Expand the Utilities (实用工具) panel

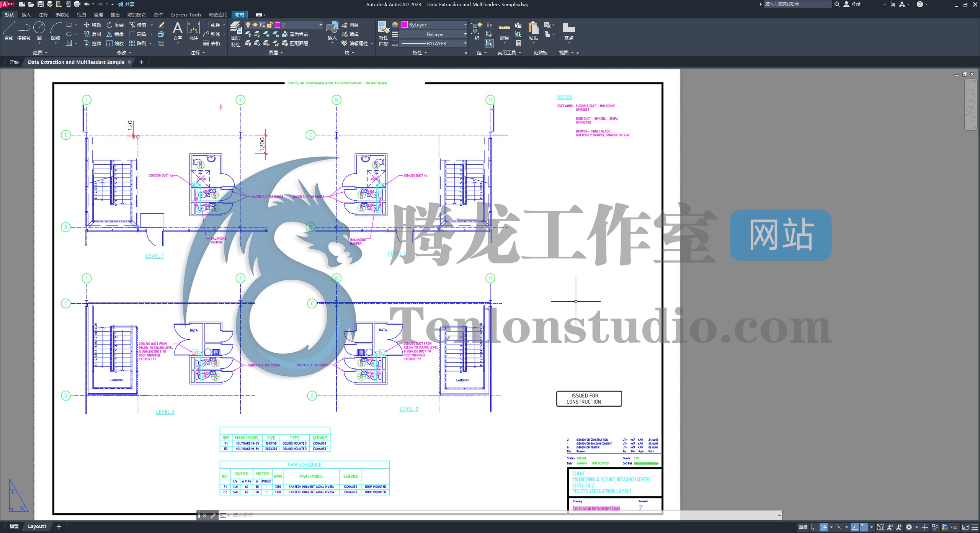[x=509, y=52]
